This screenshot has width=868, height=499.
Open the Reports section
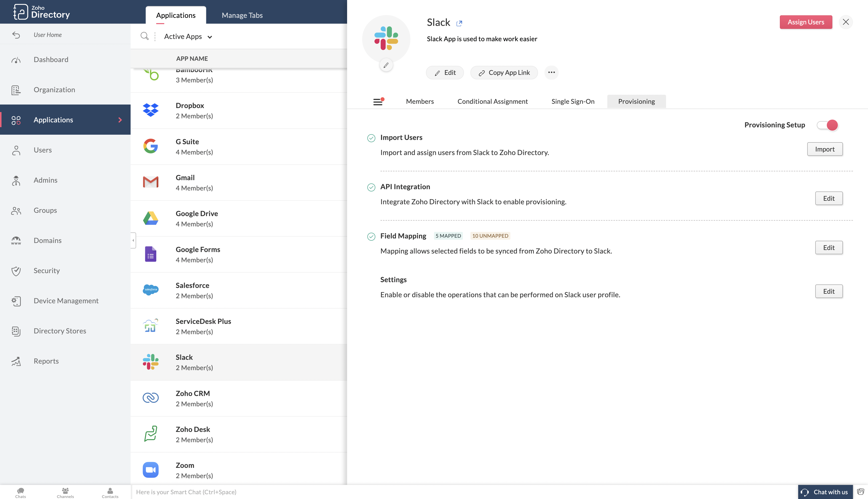pos(46,361)
